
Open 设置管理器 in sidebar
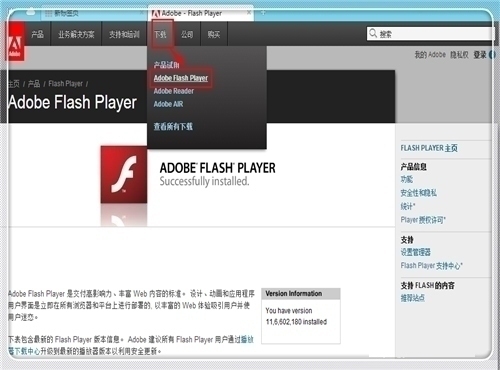(416, 252)
